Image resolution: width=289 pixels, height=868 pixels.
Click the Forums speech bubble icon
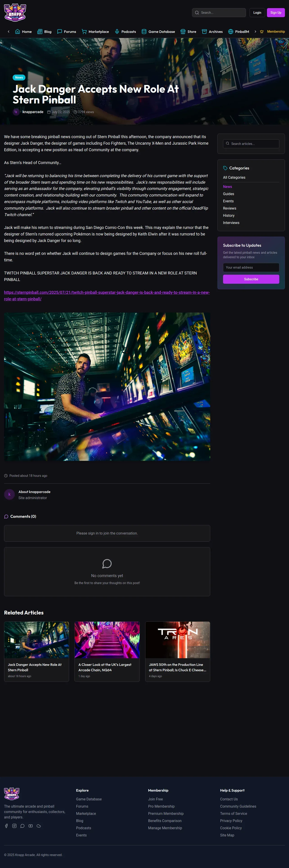[x=60, y=32]
